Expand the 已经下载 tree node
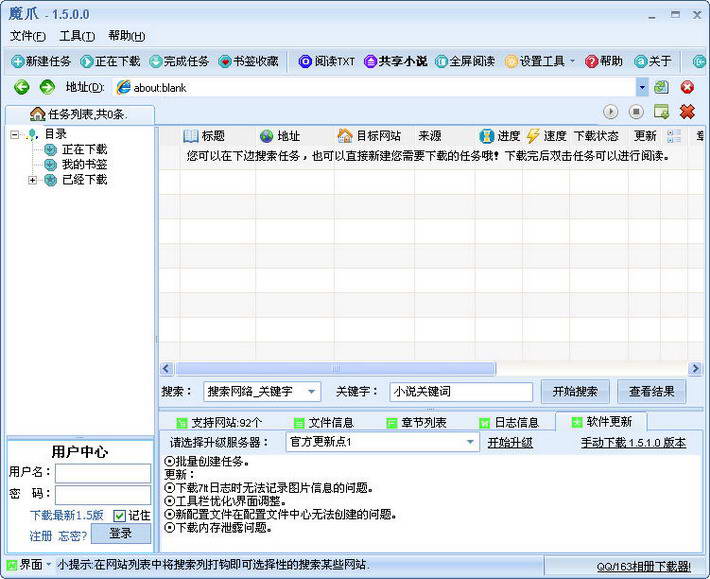Image resolution: width=710 pixels, height=579 pixels. [33, 180]
